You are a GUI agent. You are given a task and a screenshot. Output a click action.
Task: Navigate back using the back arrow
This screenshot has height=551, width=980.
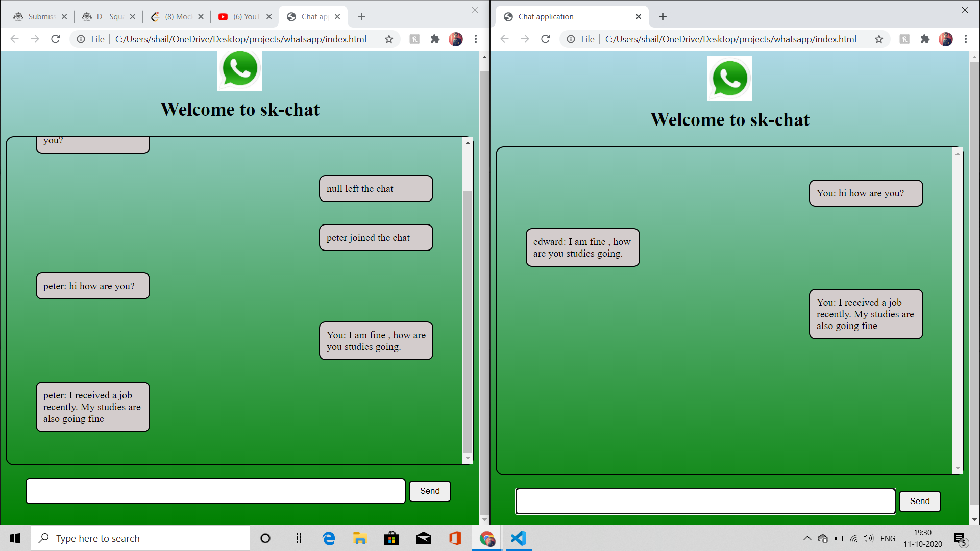(14, 39)
